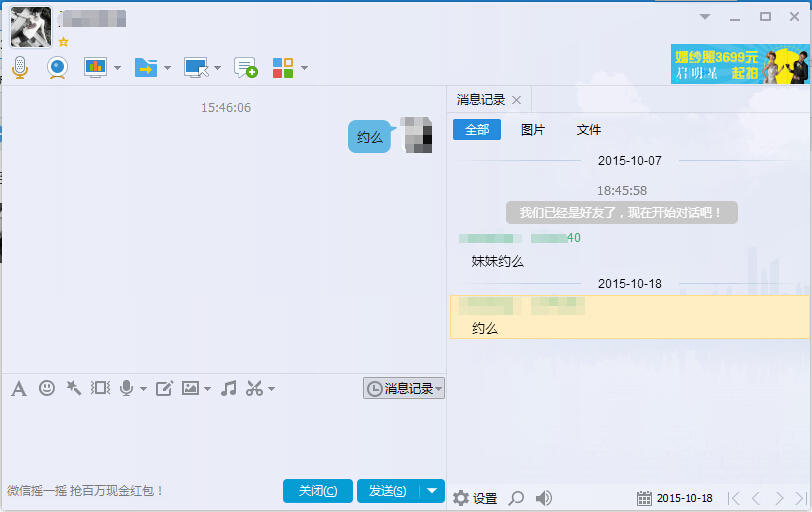The width and height of the screenshot is (812, 512).
Task: Toggle the 消息记录 history button
Action: coord(404,388)
